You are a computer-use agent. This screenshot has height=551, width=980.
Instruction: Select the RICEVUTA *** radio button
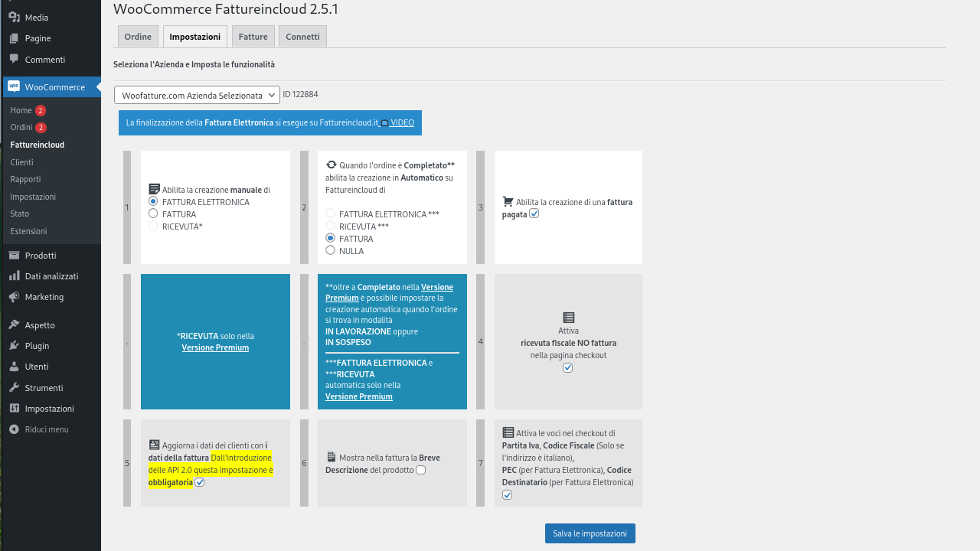click(331, 226)
